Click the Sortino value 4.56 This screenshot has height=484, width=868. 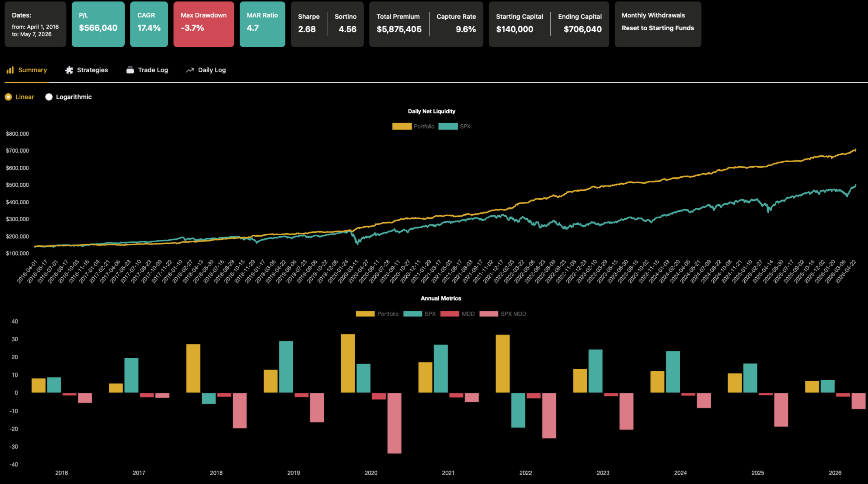(347, 29)
